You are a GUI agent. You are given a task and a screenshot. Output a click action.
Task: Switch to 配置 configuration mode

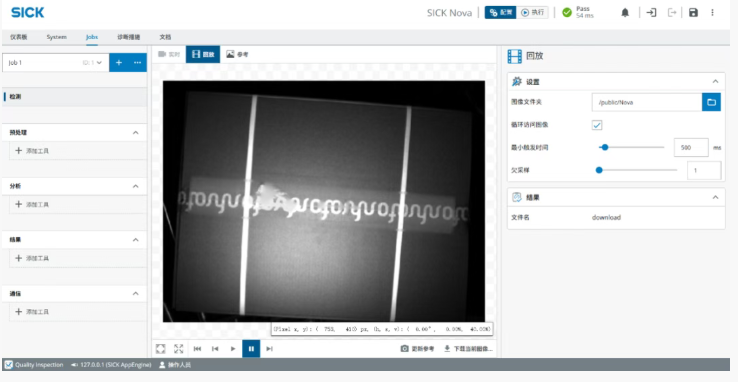[x=501, y=13]
